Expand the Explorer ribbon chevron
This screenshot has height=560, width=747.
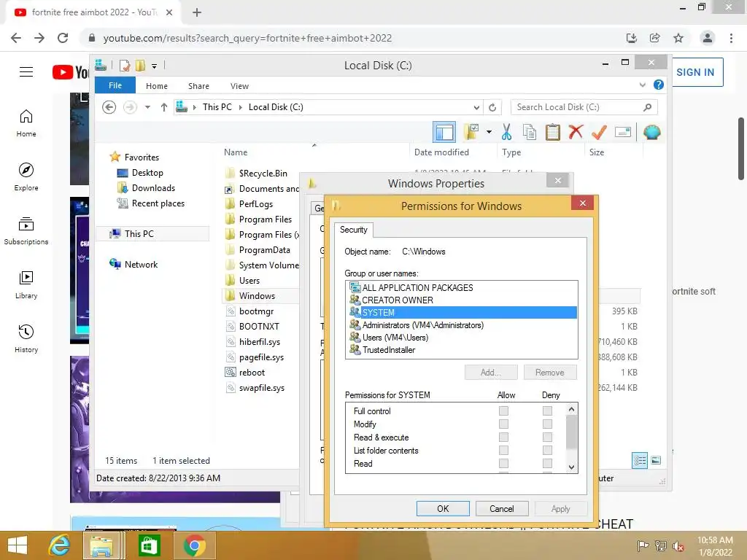click(x=642, y=85)
